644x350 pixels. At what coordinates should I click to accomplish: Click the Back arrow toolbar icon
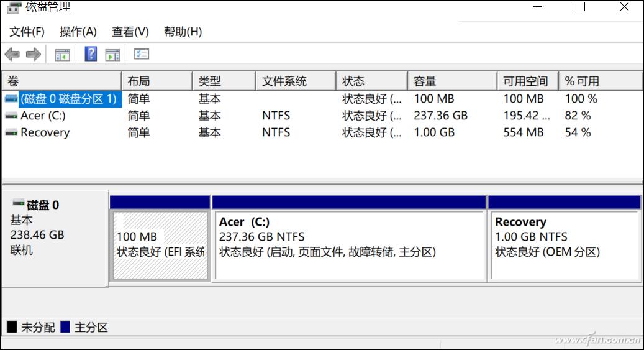12,55
